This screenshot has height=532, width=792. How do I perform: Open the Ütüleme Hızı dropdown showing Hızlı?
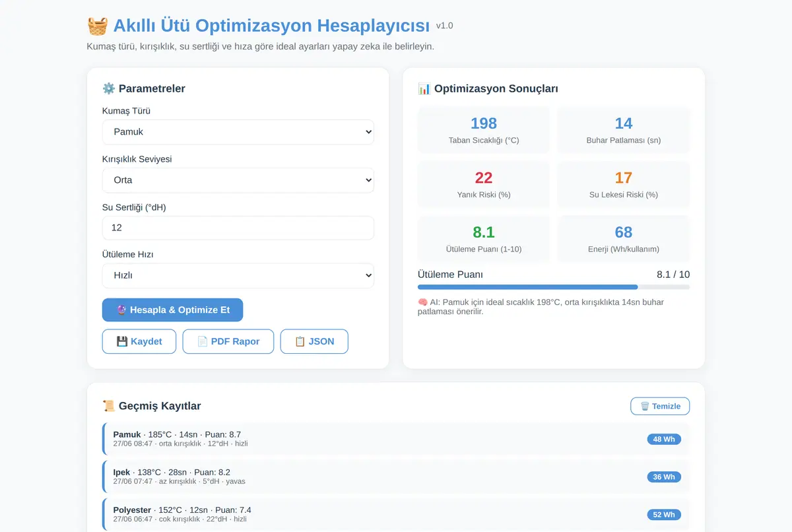(238, 276)
